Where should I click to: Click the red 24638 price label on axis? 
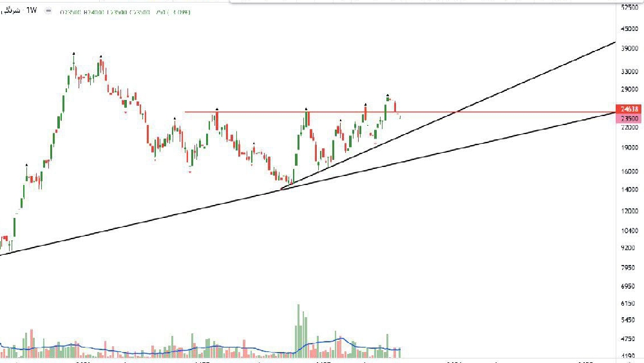629,109
